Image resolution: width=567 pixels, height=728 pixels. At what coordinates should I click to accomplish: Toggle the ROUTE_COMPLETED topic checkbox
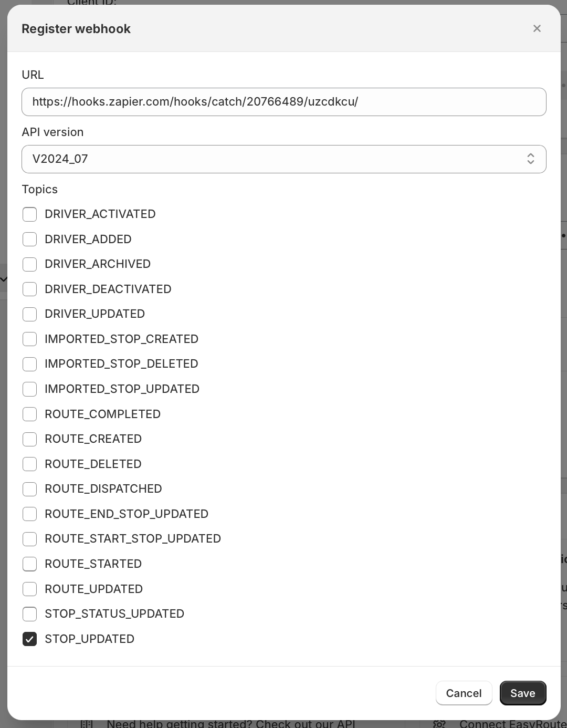coord(30,414)
